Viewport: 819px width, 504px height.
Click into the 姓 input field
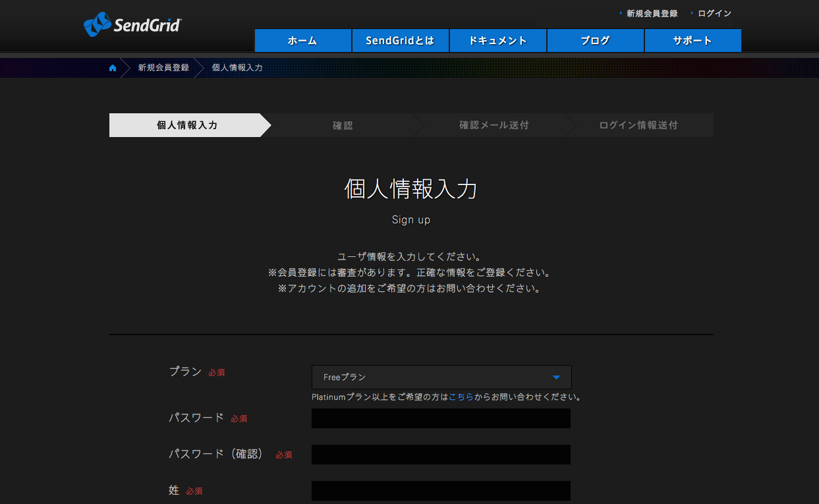(x=441, y=491)
